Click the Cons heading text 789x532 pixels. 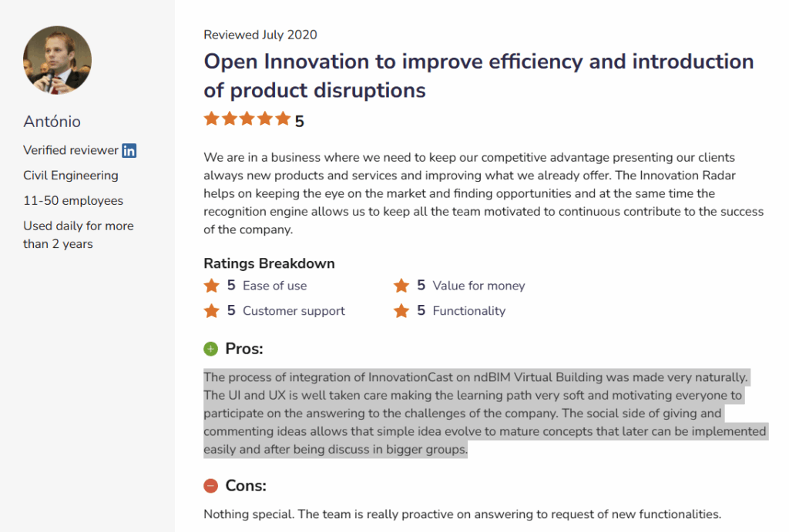[x=246, y=486]
